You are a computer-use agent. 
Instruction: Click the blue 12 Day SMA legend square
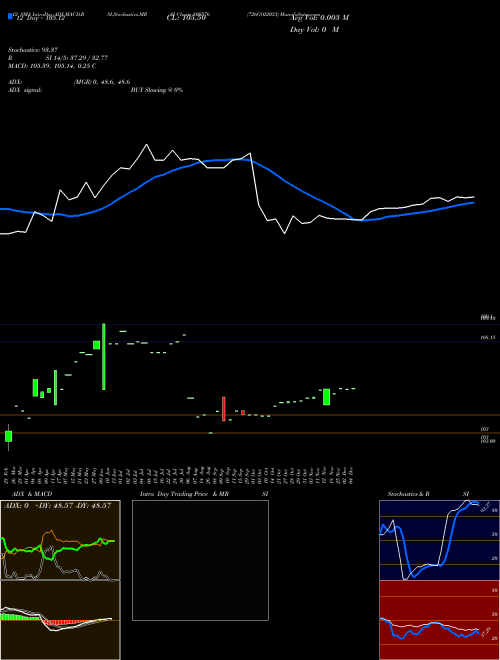(x=10, y=17)
